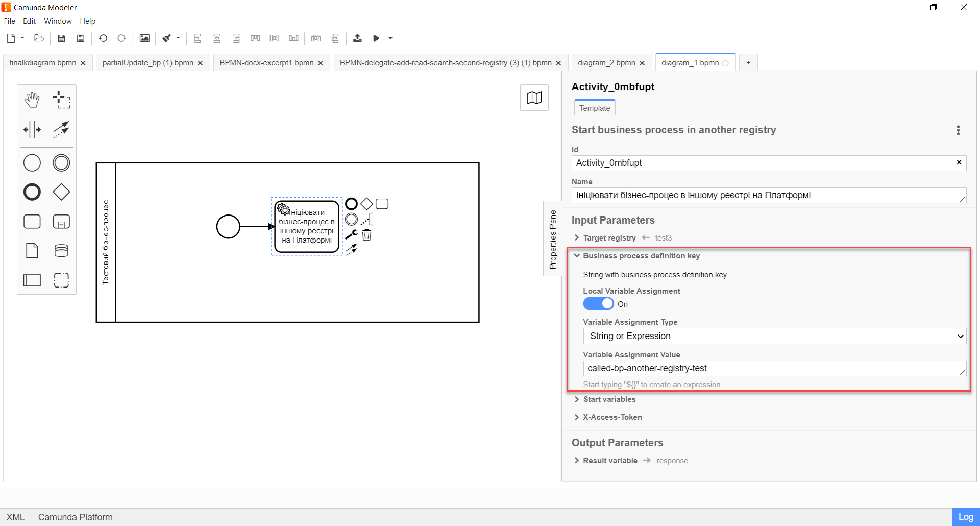Activate the global connect tool

(61, 130)
